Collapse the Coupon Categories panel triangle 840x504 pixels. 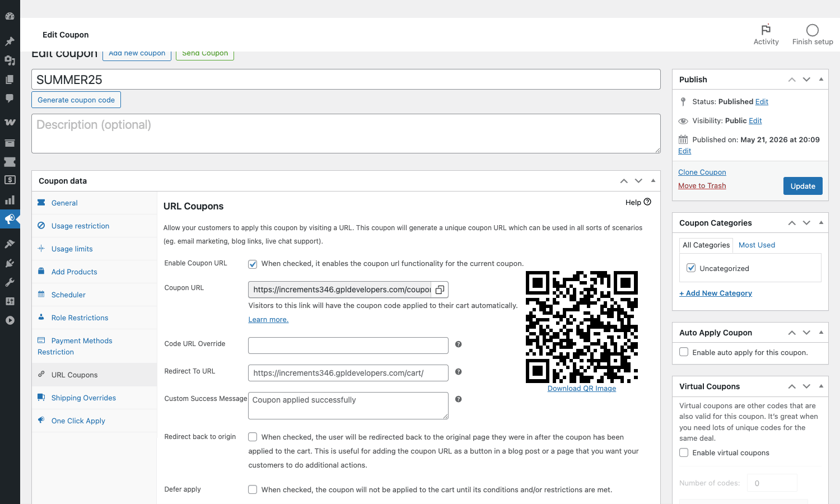pyautogui.click(x=821, y=223)
